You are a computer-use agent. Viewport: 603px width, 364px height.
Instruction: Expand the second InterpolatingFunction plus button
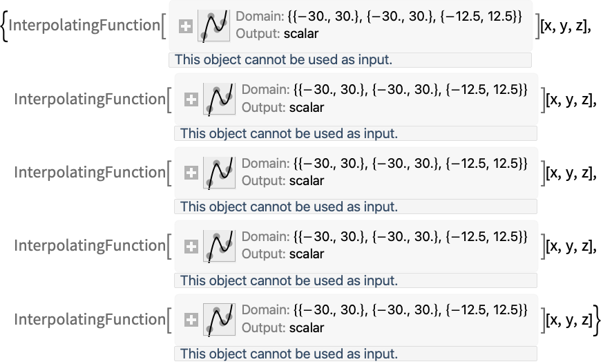191,100
